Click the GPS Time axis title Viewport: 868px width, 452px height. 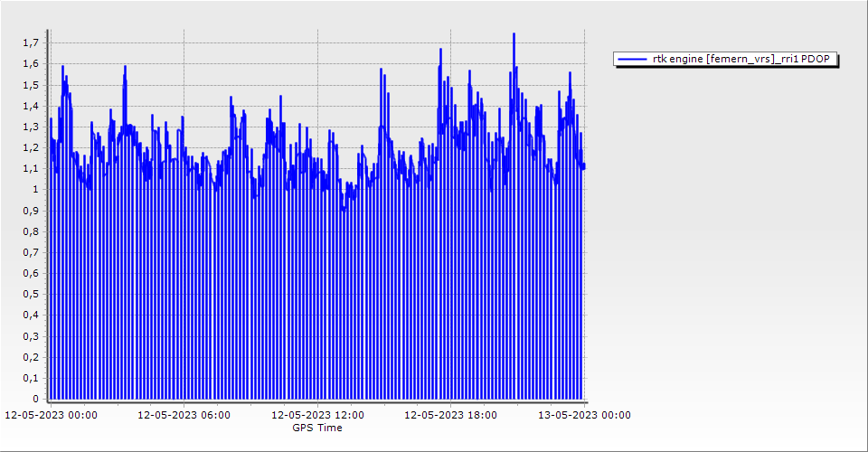(x=316, y=428)
